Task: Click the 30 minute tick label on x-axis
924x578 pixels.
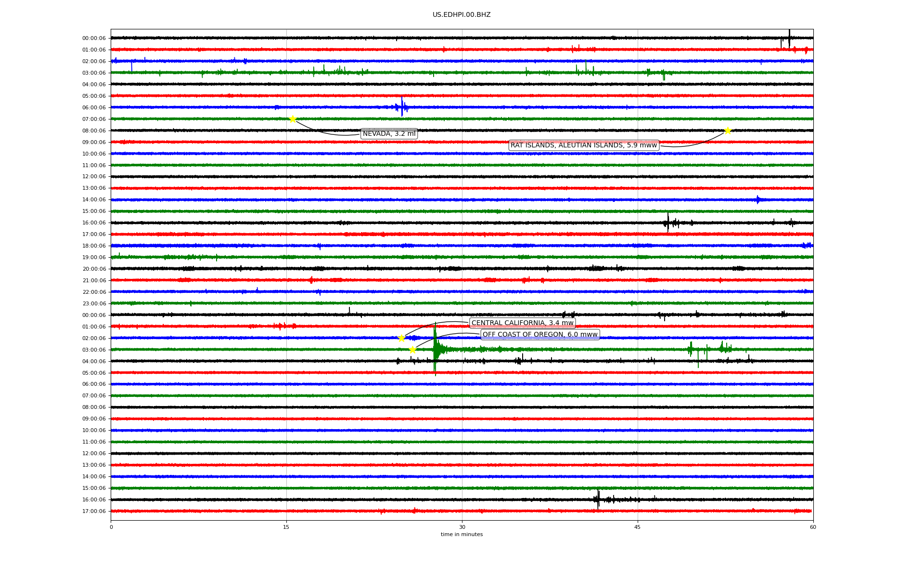Action: [462, 527]
